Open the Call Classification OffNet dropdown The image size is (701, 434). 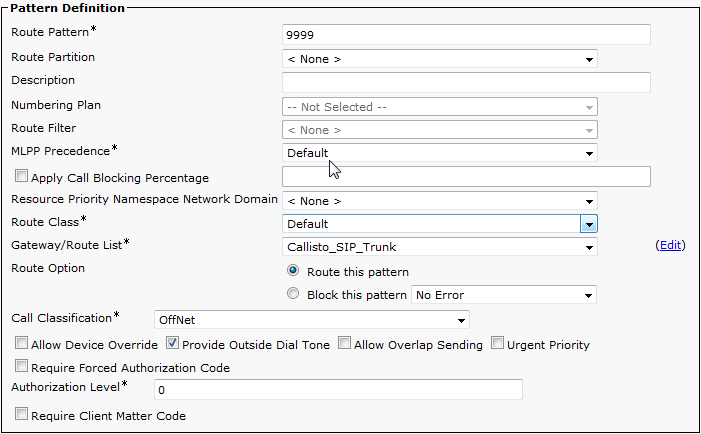click(x=312, y=320)
